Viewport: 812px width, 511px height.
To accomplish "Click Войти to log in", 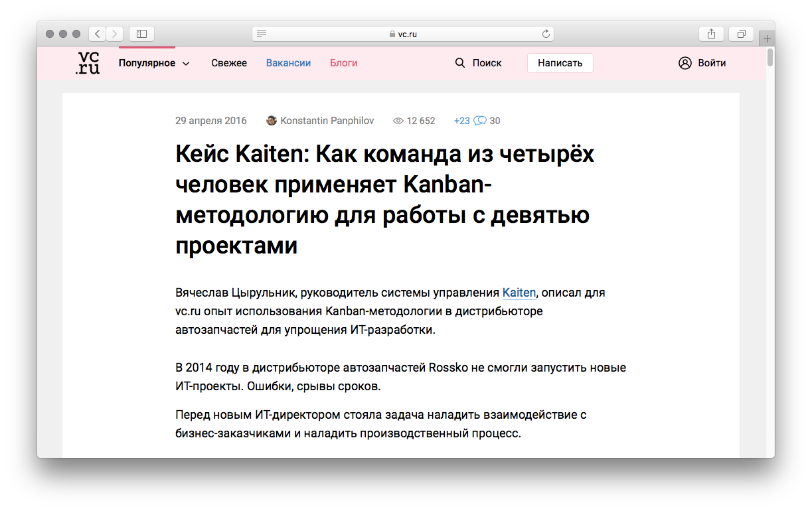I will click(712, 63).
